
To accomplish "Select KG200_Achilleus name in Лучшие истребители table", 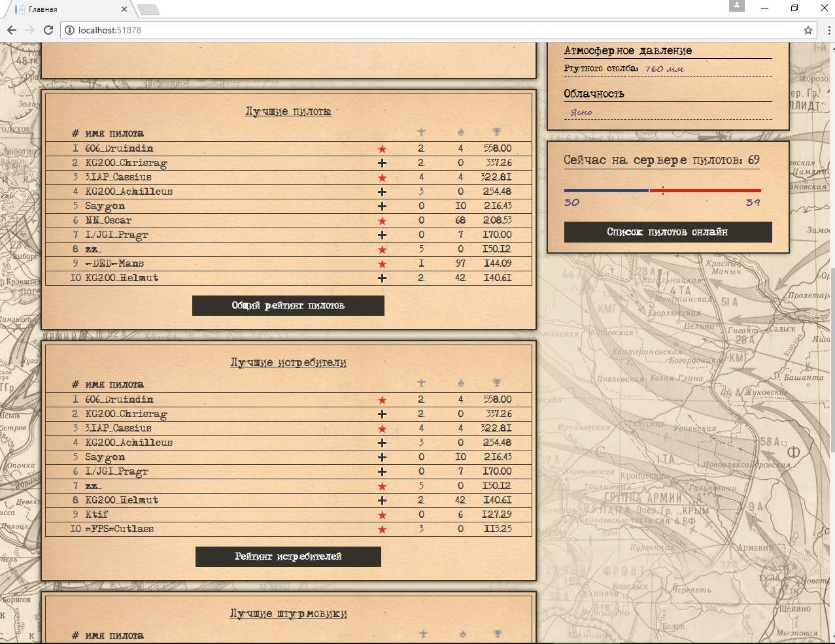I will [129, 443].
